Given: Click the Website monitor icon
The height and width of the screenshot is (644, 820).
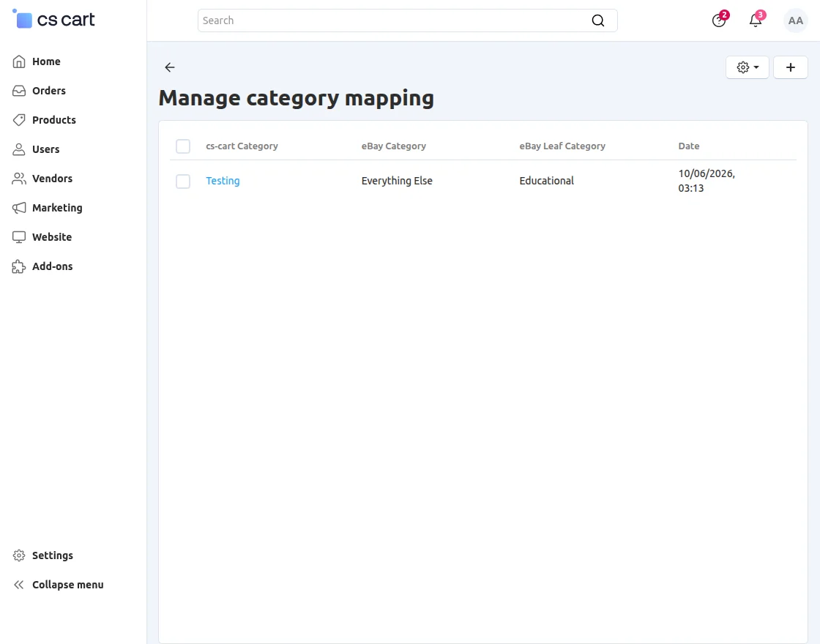Looking at the screenshot, I should (x=19, y=237).
